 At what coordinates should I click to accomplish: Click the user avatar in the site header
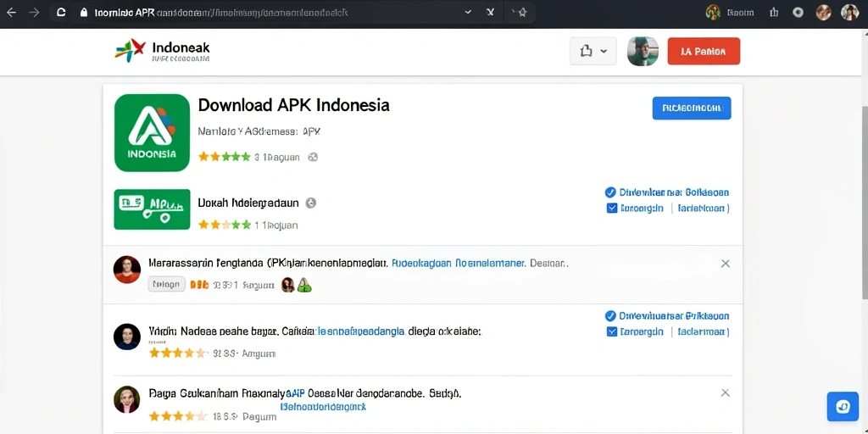pos(643,52)
